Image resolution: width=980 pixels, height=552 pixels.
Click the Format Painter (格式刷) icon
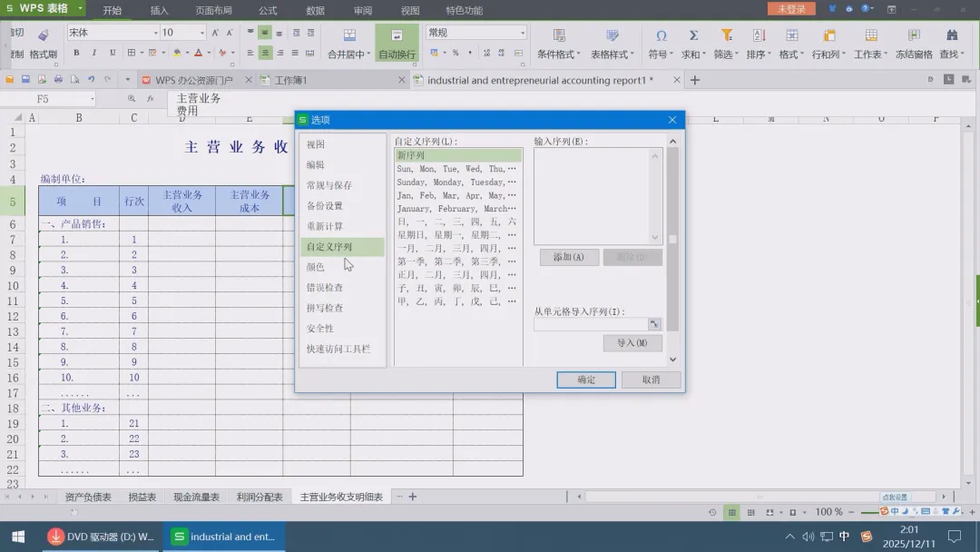tap(43, 35)
